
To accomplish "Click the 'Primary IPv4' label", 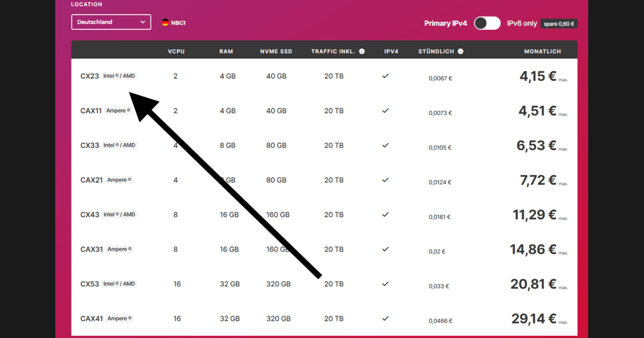I will click(x=446, y=23).
